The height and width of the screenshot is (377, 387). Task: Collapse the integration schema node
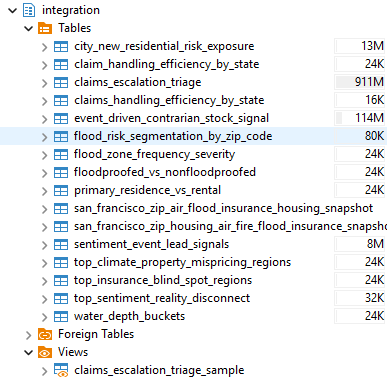click(13, 10)
